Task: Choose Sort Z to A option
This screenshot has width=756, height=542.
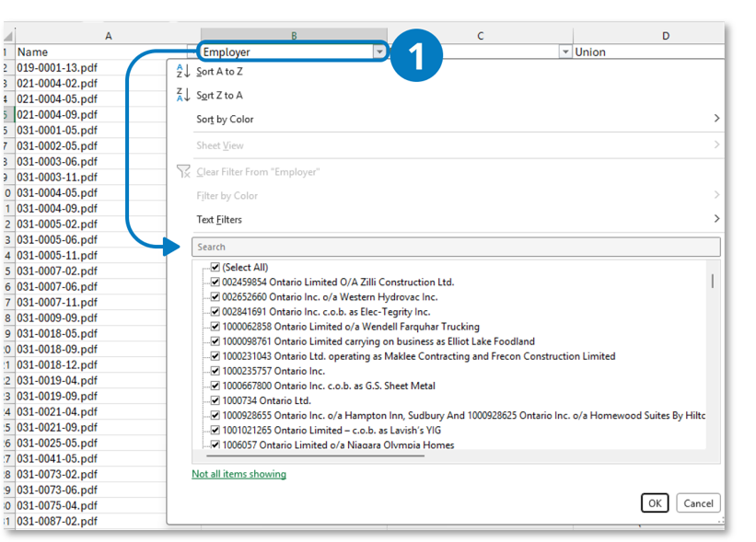Action: tap(219, 96)
